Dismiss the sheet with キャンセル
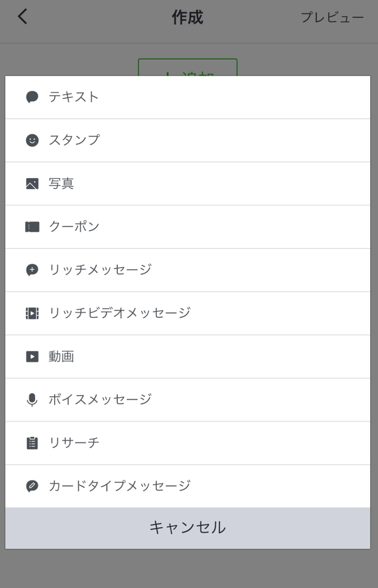Screen dimensions: 378x588 188,528
